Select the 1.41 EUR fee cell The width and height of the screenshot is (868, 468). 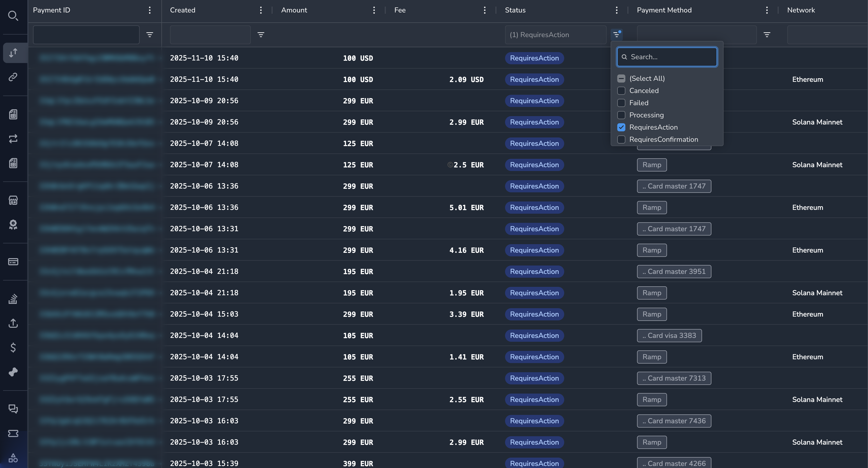(x=466, y=357)
